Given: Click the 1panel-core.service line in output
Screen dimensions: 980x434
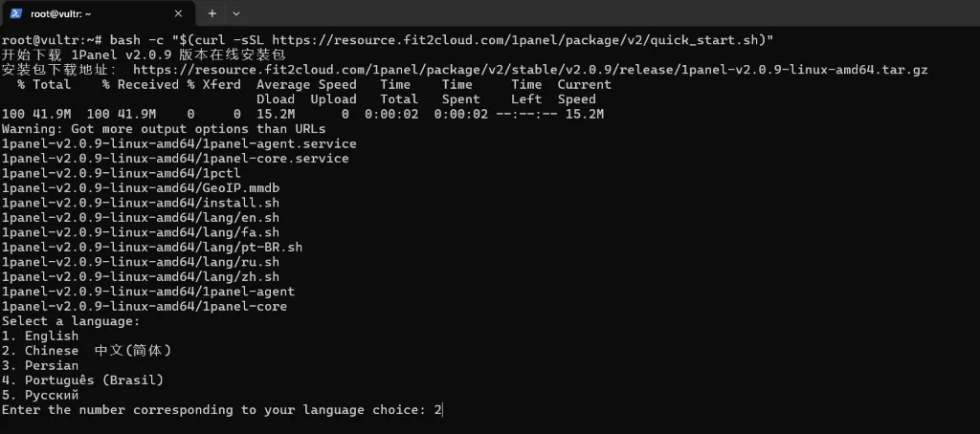Looking at the screenshot, I should 175,159.
